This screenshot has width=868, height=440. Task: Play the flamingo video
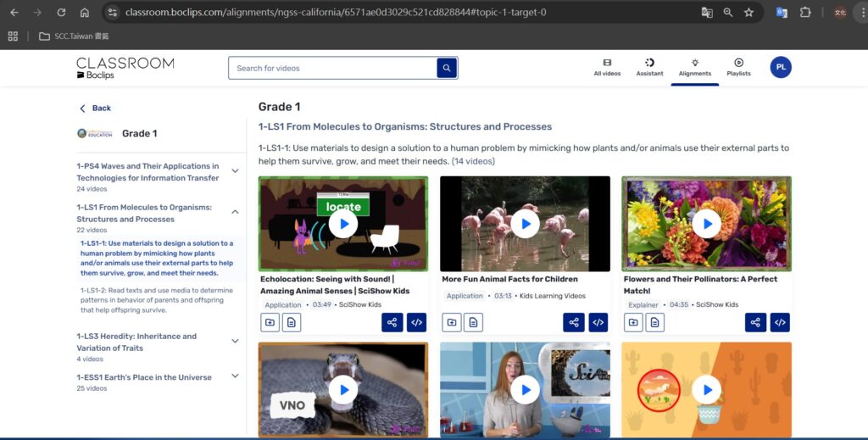pyautogui.click(x=525, y=224)
